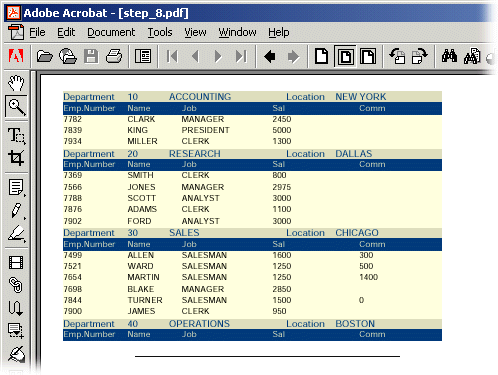Screen dimensions: 498x375
Task: Open the Window menu
Action: [237, 32]
